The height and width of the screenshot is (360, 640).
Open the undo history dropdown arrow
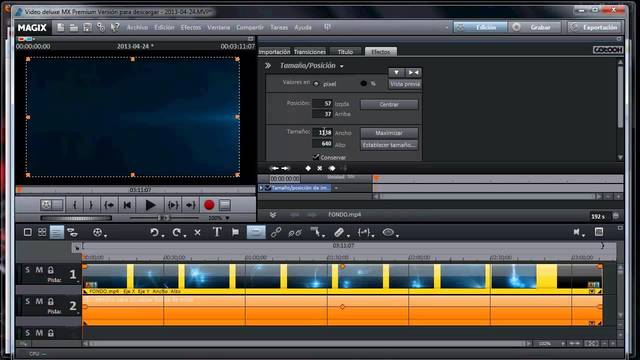162,236
